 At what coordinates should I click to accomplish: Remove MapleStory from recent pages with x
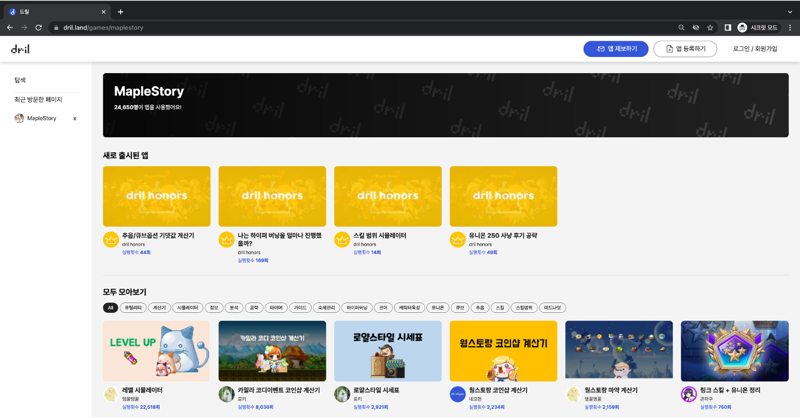pyautogui.click(x=74, y=118)
